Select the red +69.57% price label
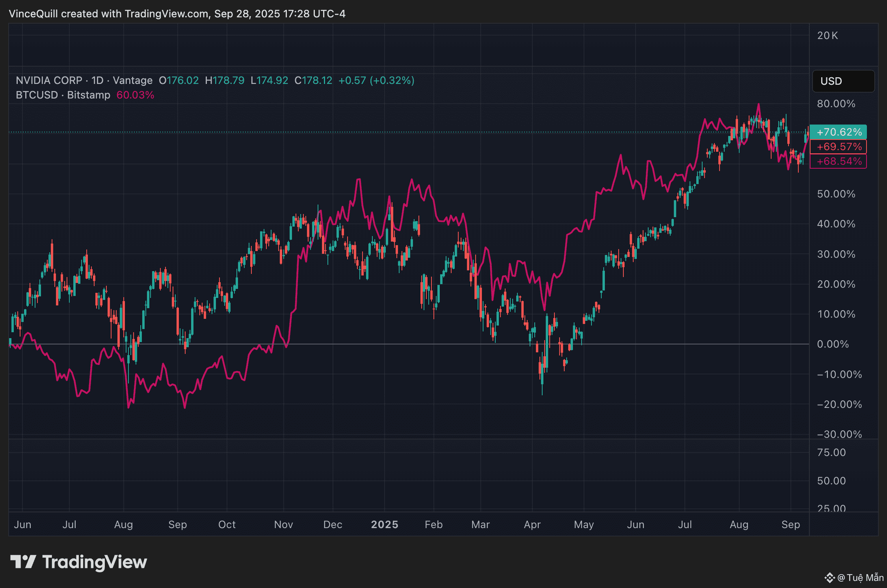 click(x=839, y=147)
